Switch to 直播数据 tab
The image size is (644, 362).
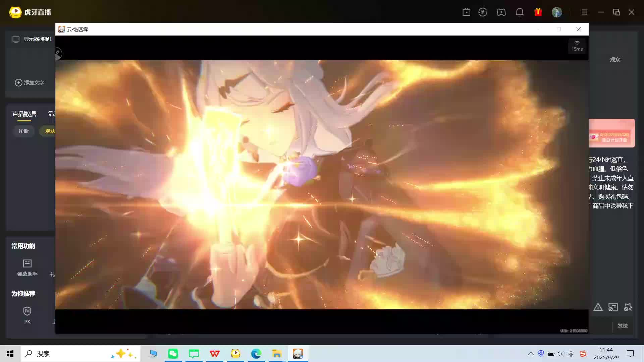click(x=24, y=114)
